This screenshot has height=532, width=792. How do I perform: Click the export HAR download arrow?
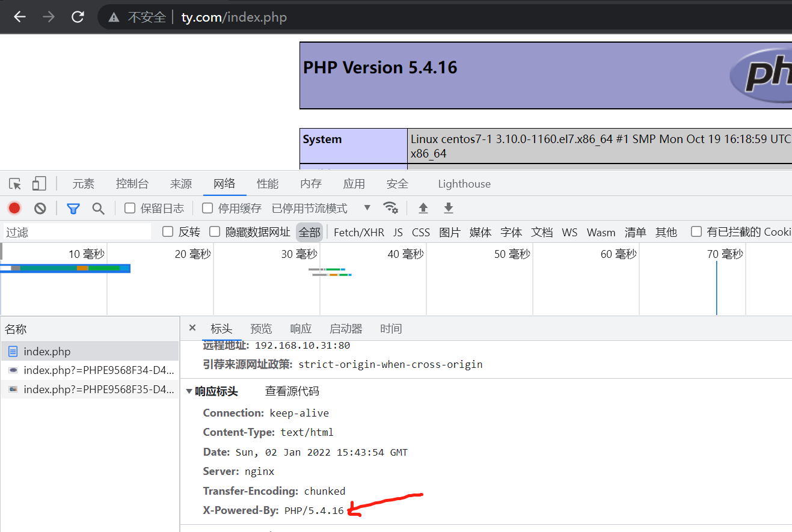(448, 208)
